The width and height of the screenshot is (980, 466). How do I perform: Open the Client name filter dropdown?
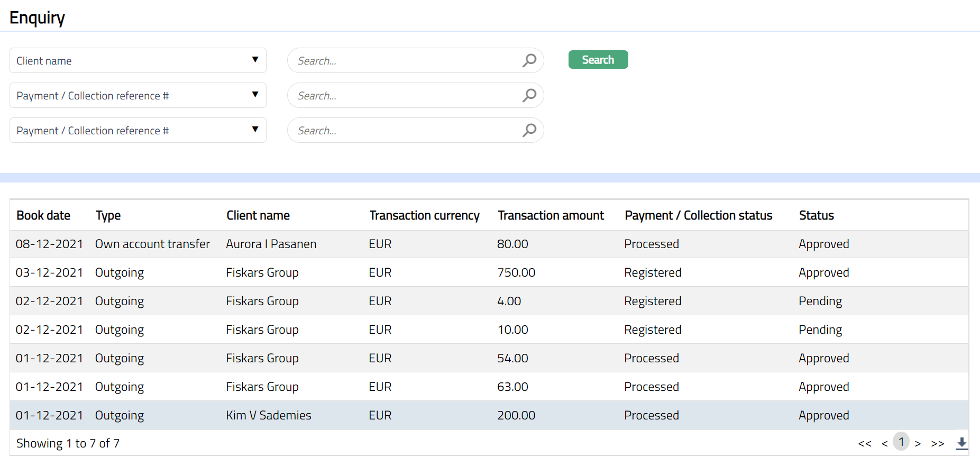click(x=138, y=60)
